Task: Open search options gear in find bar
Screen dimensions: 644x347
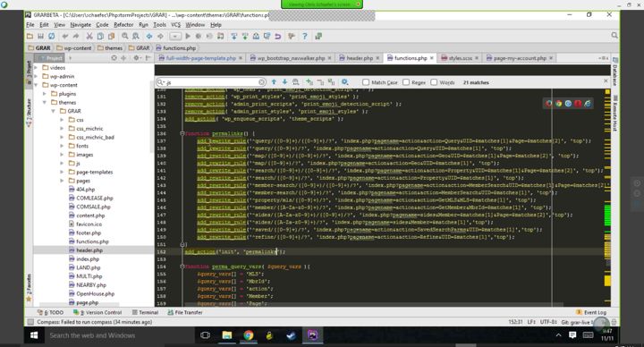Action: (x=344, y=82)
